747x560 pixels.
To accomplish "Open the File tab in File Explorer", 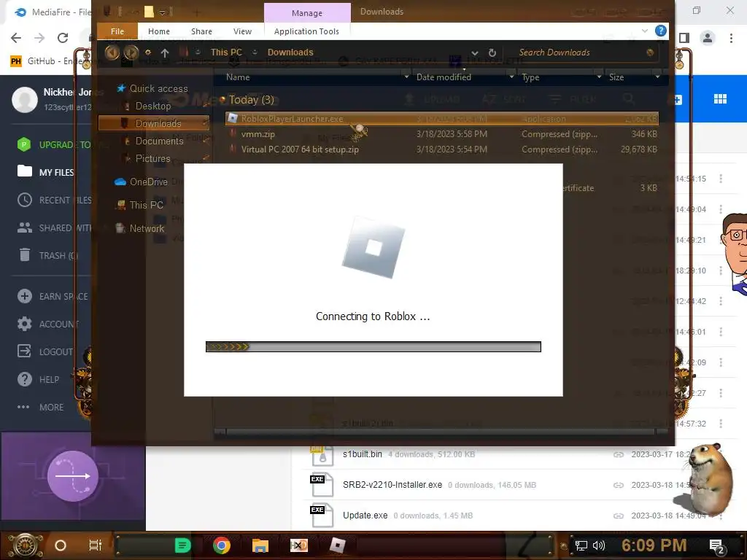I will pos(117,31).
